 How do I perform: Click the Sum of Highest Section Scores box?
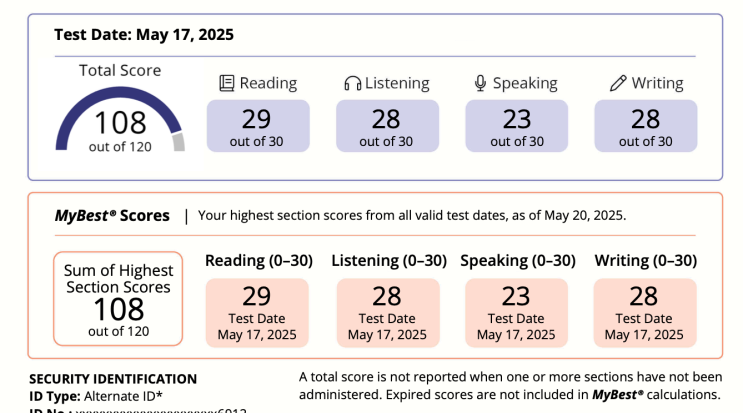(118, 298)
